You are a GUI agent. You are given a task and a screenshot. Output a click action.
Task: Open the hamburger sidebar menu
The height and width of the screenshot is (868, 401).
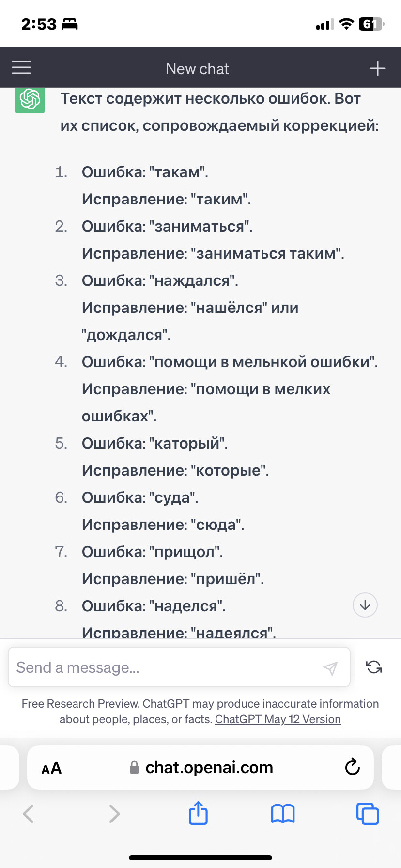tap(21, 68)
